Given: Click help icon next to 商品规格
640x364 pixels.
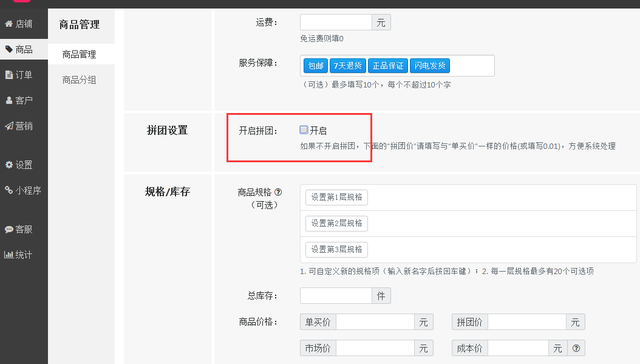Looking at the screenshot, I should [x=278, y=192].
